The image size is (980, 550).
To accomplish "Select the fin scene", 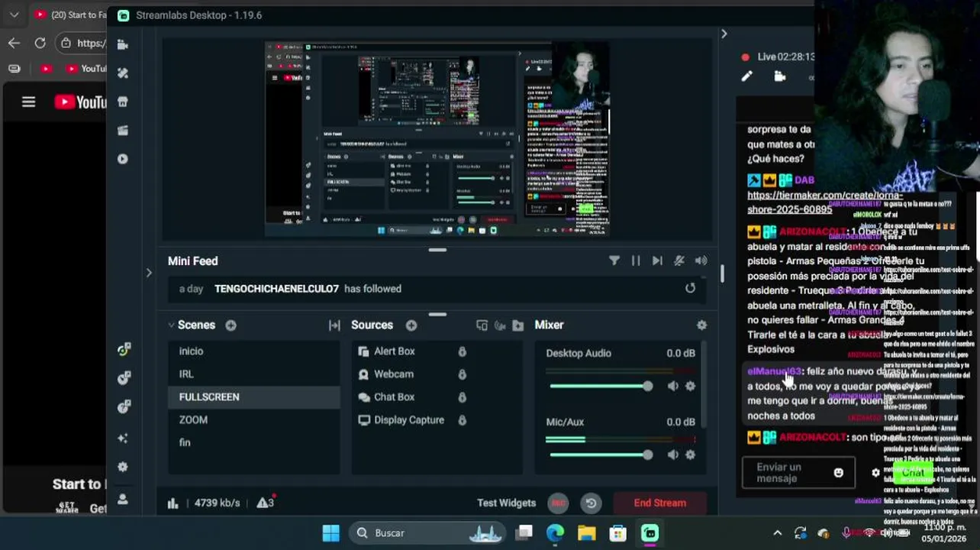I will (254, 442).
